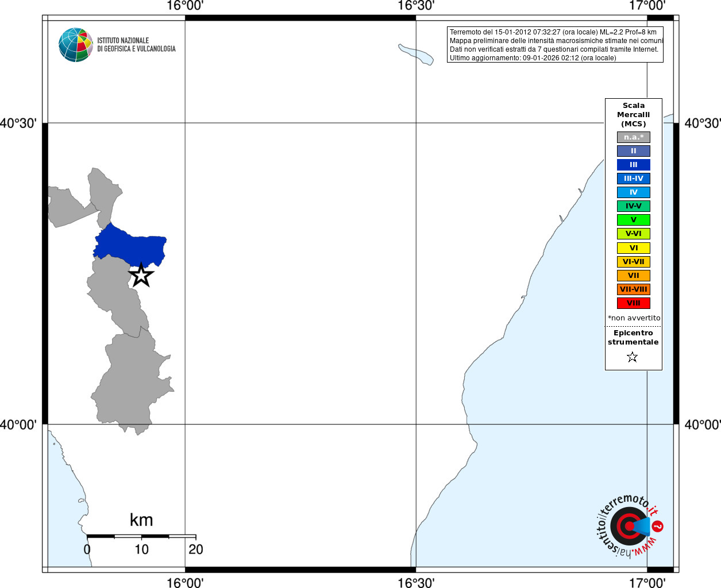Select the blue intensity III municipality

[x=131, y=244]
